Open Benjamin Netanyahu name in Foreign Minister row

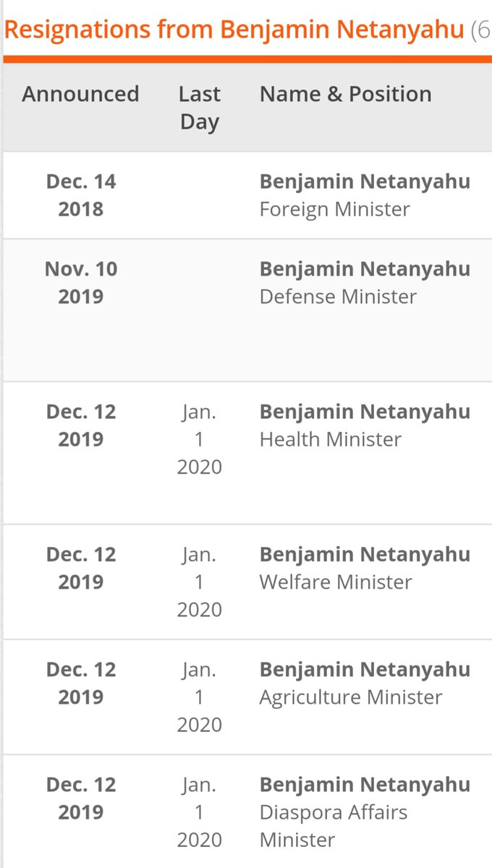point(365,182)
